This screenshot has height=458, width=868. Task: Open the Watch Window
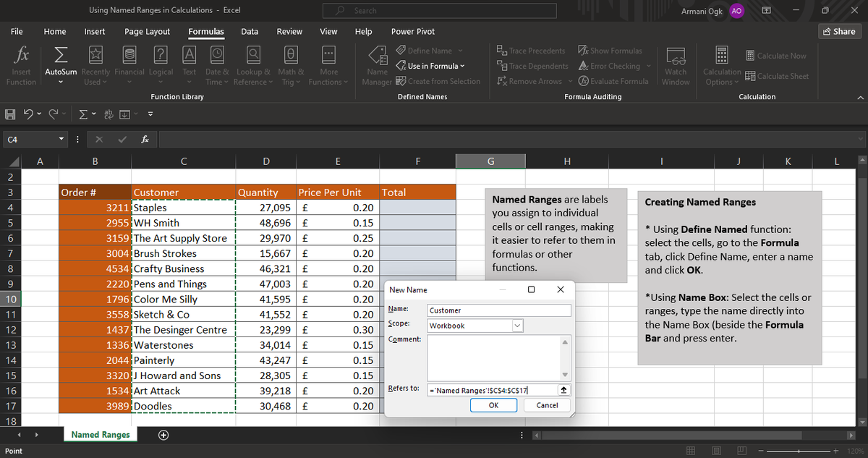676,67
